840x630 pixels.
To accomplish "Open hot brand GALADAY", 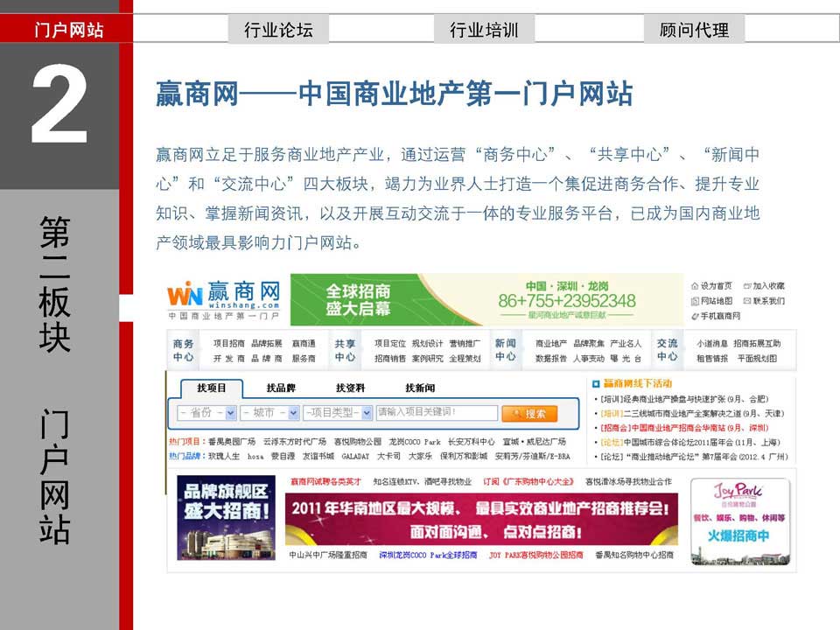I will coord(356,457).
